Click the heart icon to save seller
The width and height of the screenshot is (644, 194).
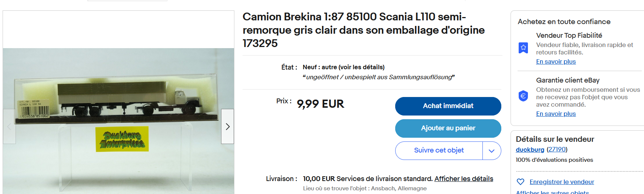[520, 182]
